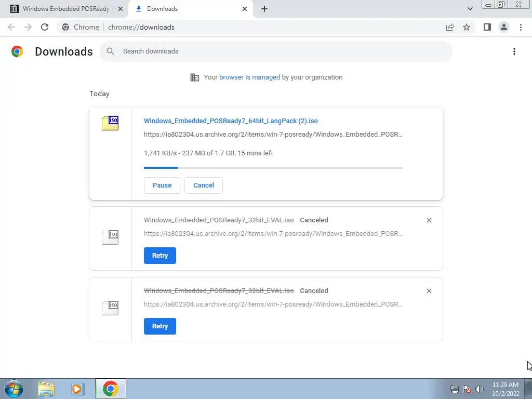Click the first canceled download's archive.org URL
This screenshot has height=399, width=532.
click(273, 233)
